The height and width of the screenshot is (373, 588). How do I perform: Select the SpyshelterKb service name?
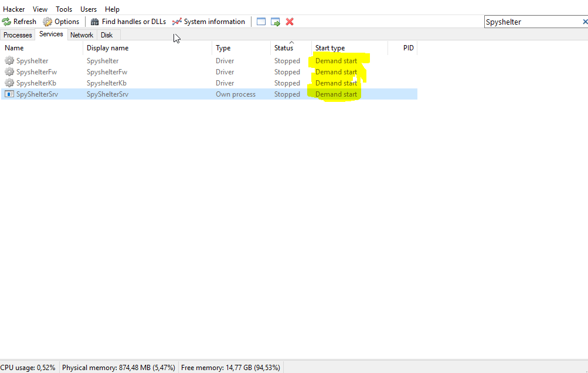pyautogui.click(x=36, y=83)
